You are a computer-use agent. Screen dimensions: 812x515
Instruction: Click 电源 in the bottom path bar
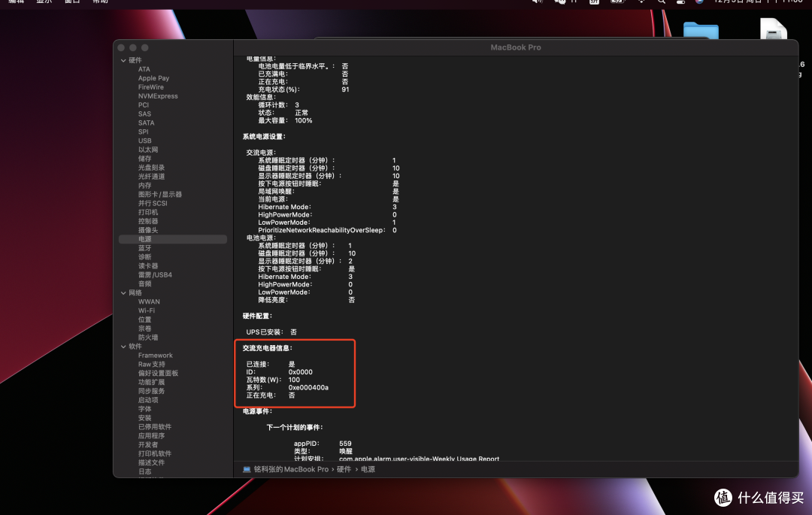[368, 469]
